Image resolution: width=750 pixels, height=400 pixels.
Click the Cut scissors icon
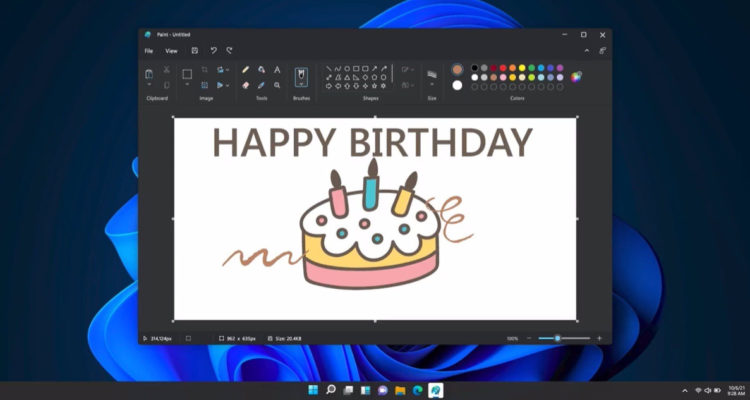[166, 70]
